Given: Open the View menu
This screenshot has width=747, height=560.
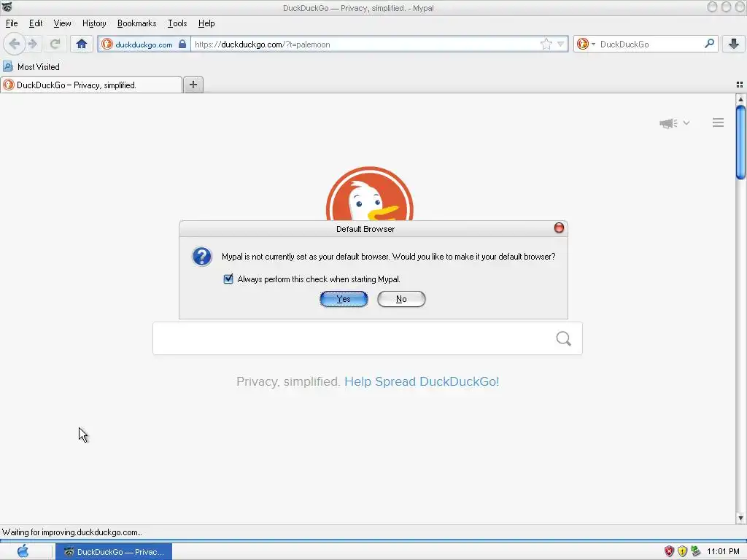Looking at the screenshot, I should [x=62, y=23].
